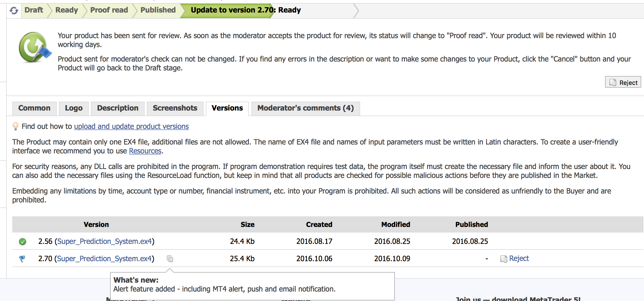Click the refresh status icon beside Draft
Image resolution: width=644 pixels, height=301 pixels.
point(14,11)
